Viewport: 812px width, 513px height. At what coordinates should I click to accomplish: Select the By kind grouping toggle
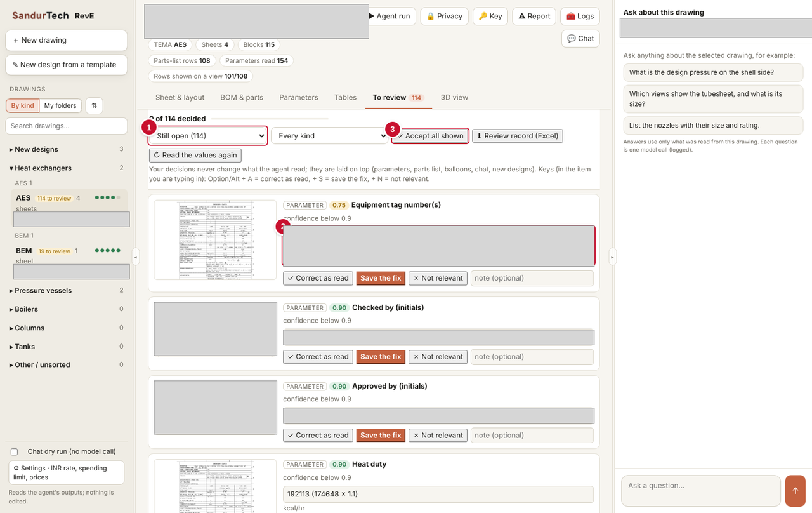(23, 106)
